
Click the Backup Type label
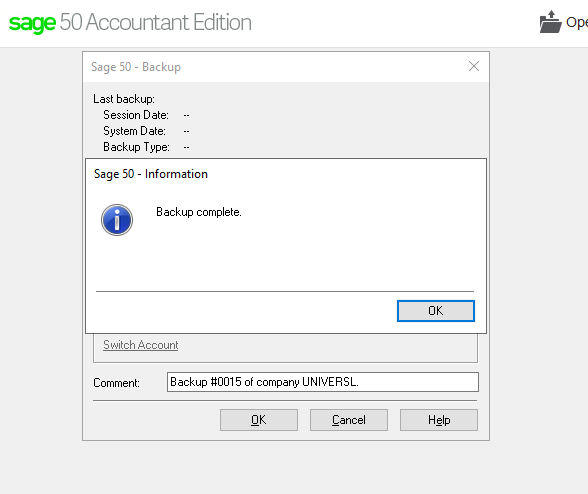[x=136, y=147]
